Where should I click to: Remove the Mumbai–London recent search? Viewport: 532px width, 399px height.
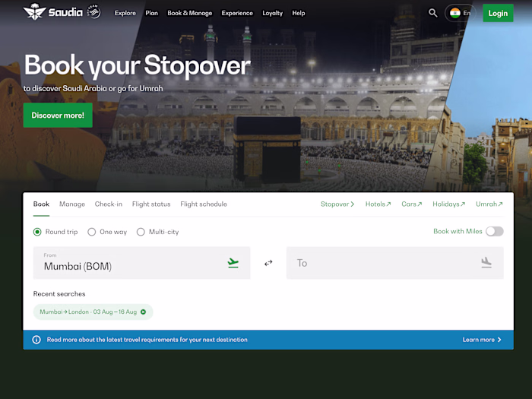143,312
